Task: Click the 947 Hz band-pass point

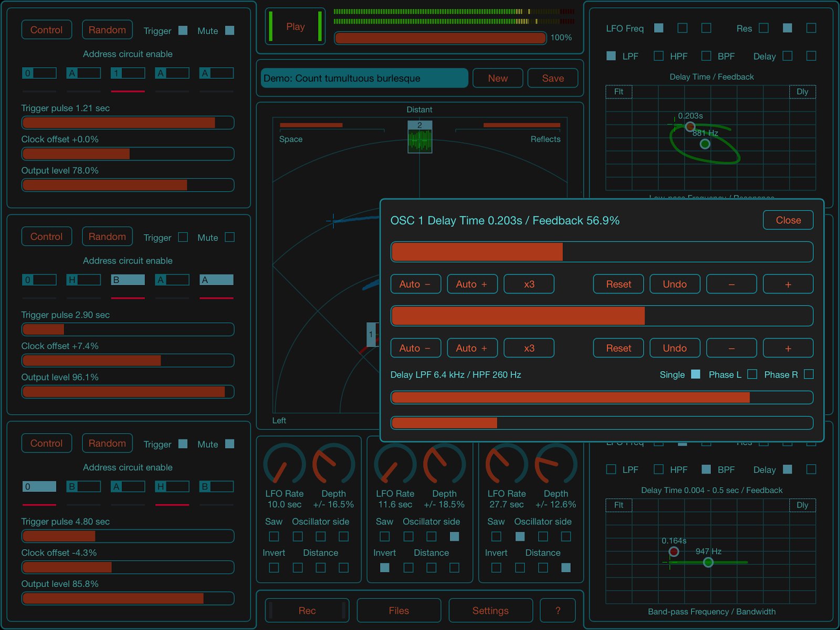Action: coord(708,563)
